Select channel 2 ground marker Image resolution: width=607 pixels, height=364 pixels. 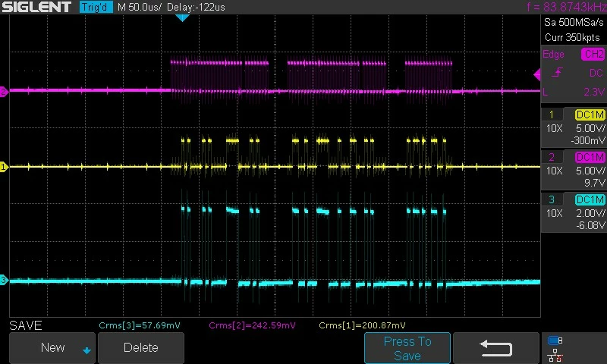[4, 92]
